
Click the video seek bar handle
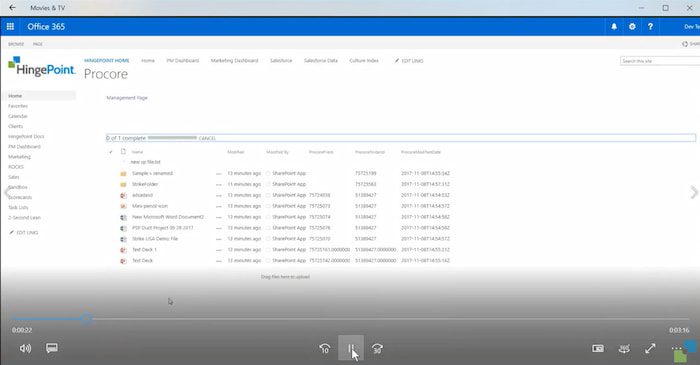point(87,319)
